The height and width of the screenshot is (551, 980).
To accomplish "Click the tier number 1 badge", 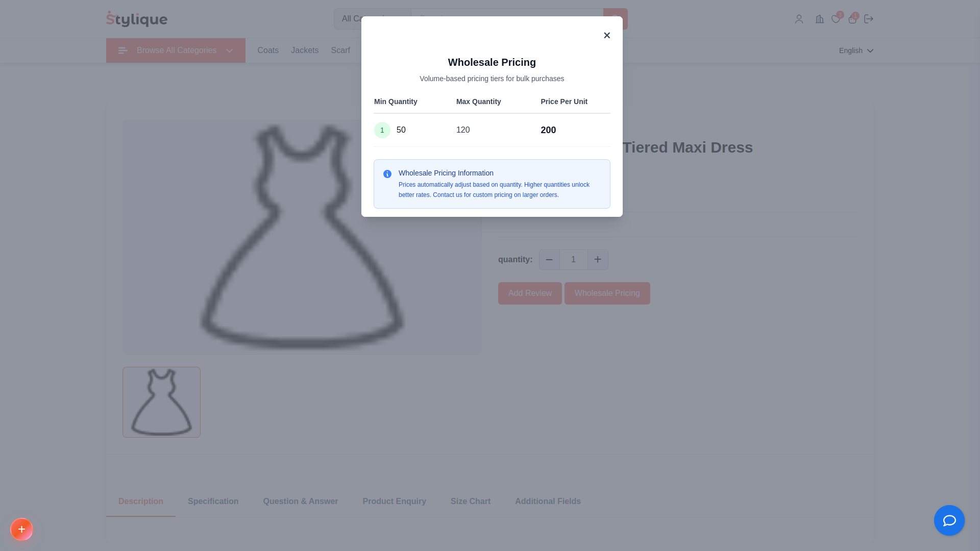I will tap(382, 130).
